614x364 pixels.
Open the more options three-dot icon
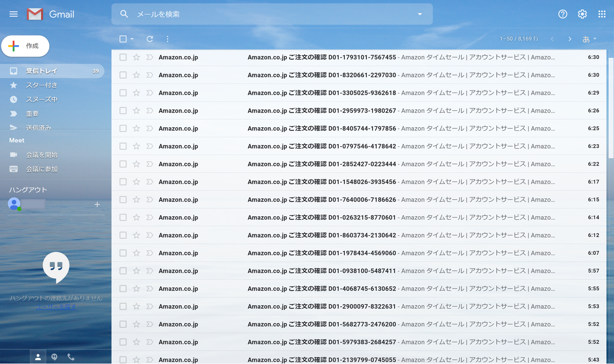click(167, 39)
